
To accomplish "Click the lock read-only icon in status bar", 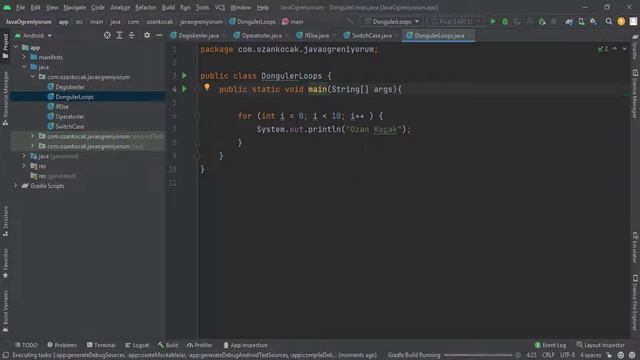I will point(609,355).
